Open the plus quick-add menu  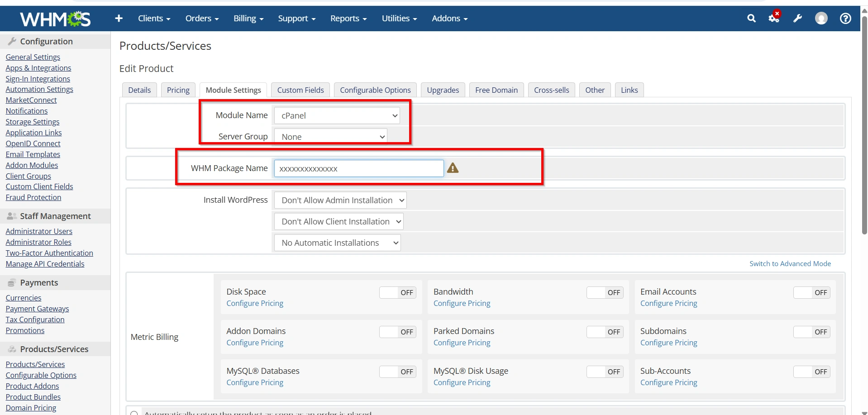[119, 18]
